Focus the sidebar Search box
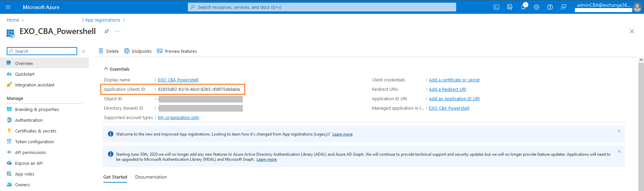 click(x=42, y=51)
